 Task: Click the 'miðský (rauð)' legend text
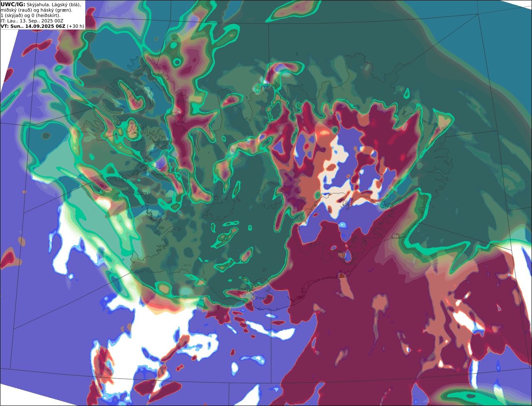tap(16, 10)
